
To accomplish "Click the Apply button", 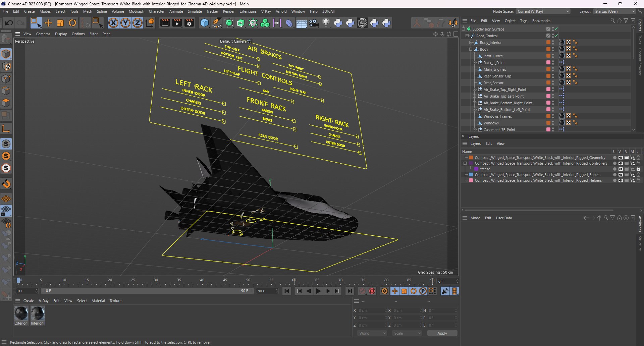I will 442,333.
